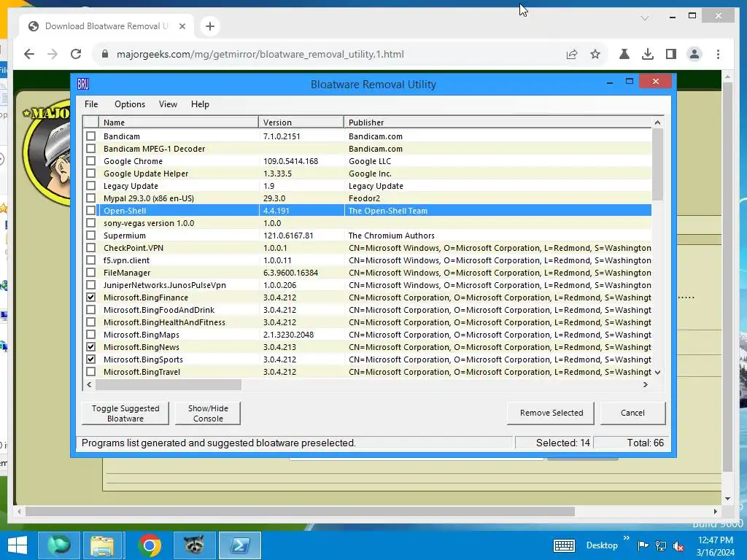The image size is (747, 560).
Task: Bookmark this page with the star icon
Action: click(x=595, y=54)
